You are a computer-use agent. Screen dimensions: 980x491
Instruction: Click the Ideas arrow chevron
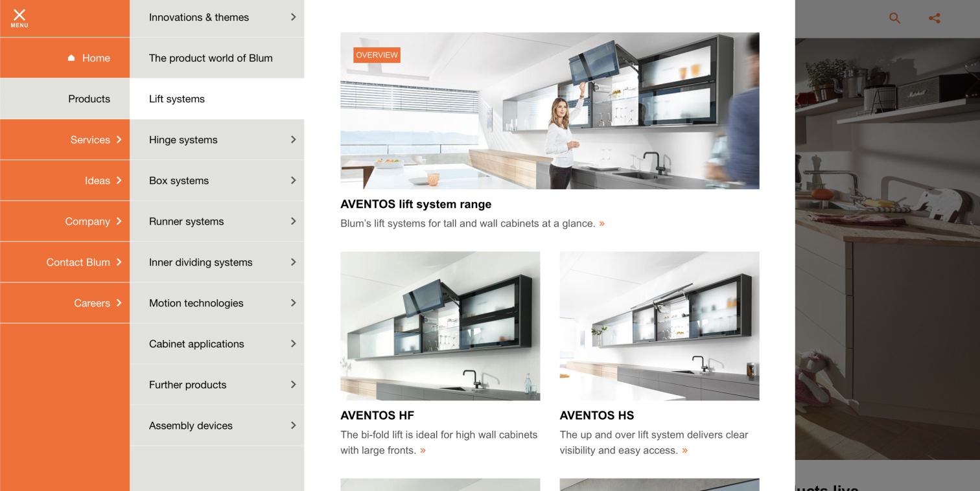point(119,180)
